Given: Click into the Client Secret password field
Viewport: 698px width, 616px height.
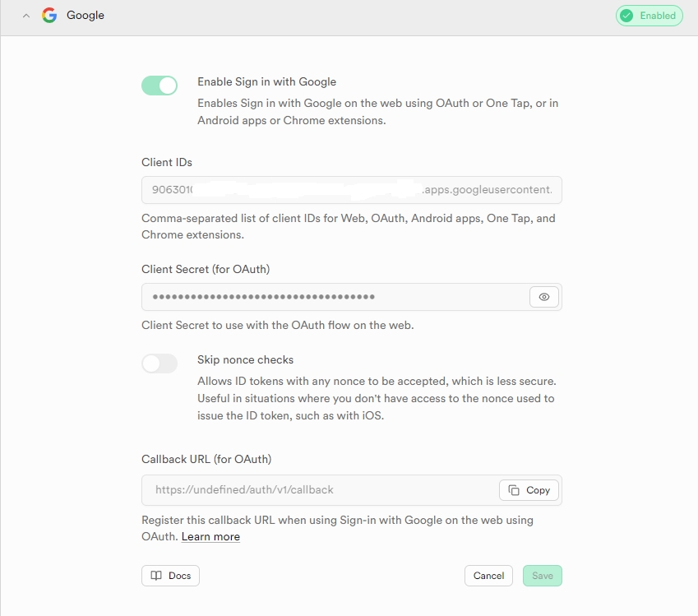Looking at the screenshot, I should click(x=335, y=297).
